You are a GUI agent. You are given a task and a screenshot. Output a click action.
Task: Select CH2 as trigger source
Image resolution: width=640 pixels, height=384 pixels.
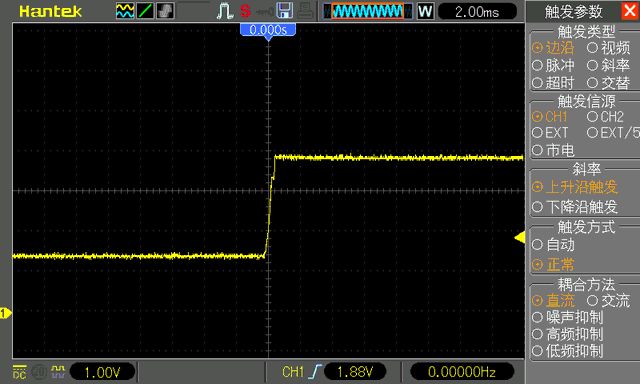tap(605, 117)
